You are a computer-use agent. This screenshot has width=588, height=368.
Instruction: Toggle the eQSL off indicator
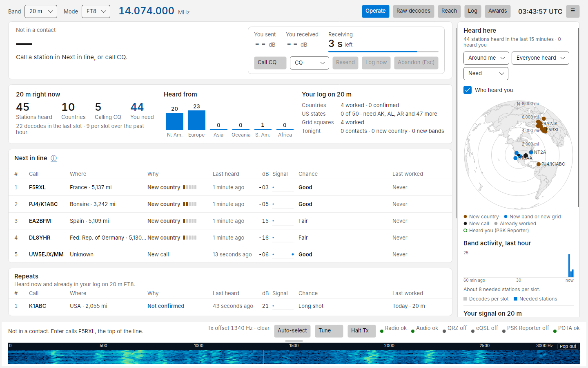484,328
